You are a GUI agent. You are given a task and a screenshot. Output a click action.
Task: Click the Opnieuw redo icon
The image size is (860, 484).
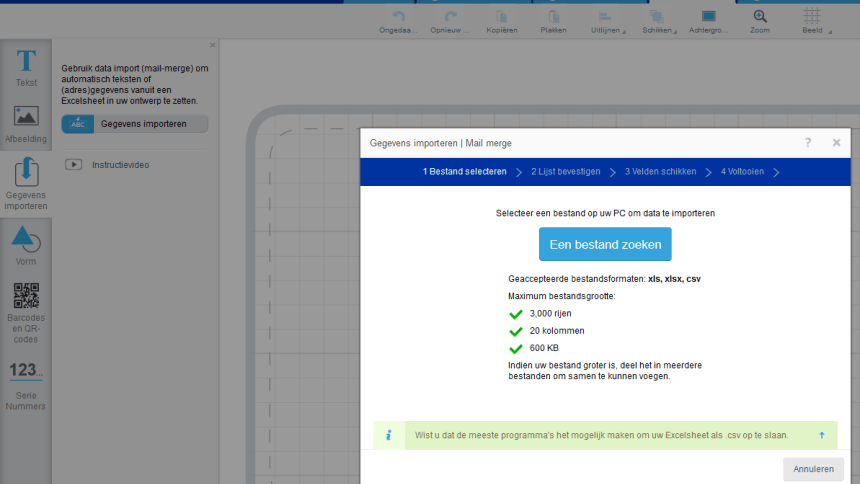click(451, 18)
